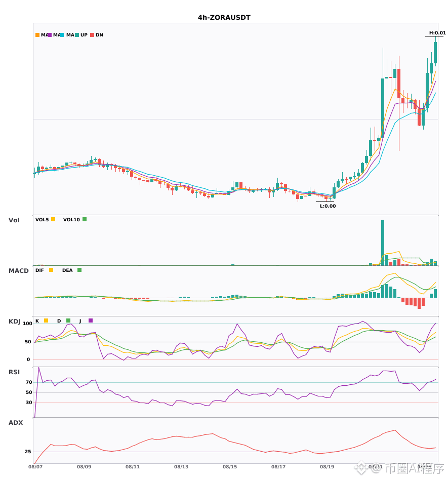Select the Vol panel label
The width and height of the screenshot is (448, 481).
click(x=14, y=220)
